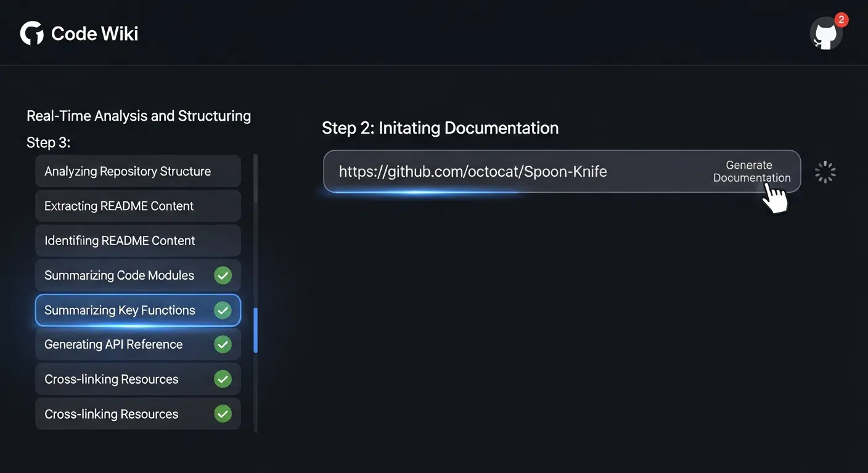Click the GitHub logo in the header
The height and width of the screenshot is (473, 868).
[31, 33]
